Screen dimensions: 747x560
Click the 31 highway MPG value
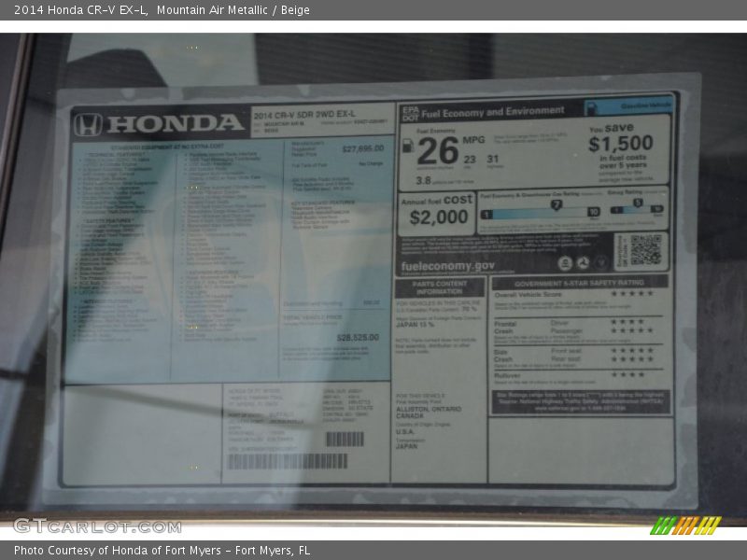coord(493,159)
